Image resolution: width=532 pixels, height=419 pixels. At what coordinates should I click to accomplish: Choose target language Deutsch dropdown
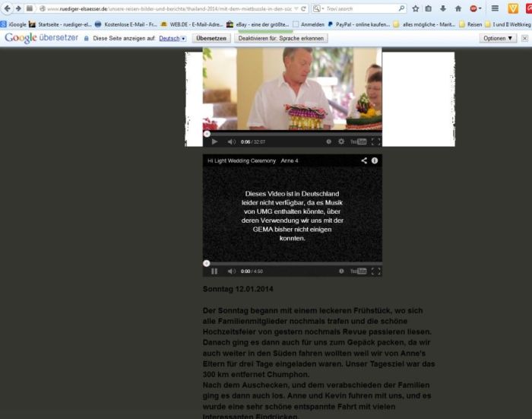coord(173,38)
